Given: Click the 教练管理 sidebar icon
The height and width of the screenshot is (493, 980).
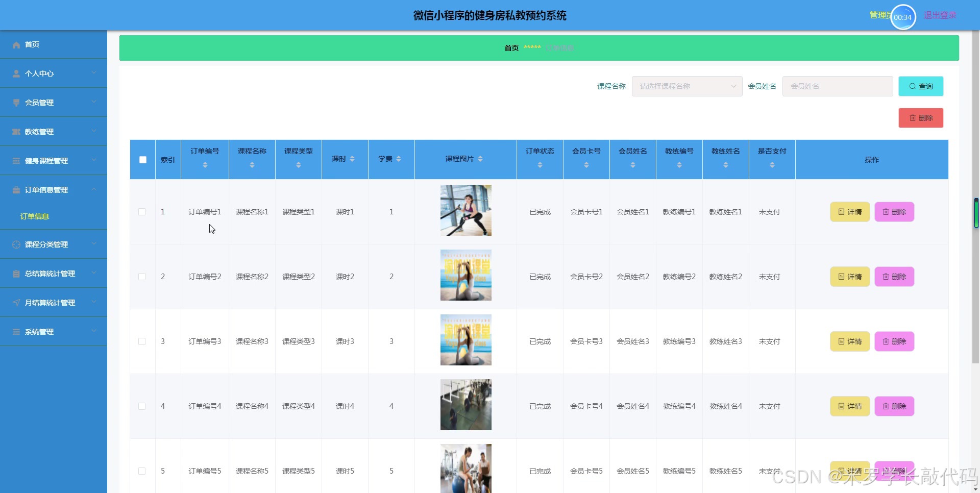Looking at the screenshot, I should (x=16, y=132).
